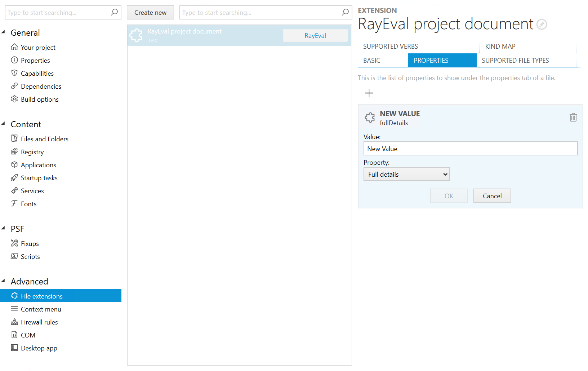
Task: Open the Supported File Types tab
Action: pos(515,61)
